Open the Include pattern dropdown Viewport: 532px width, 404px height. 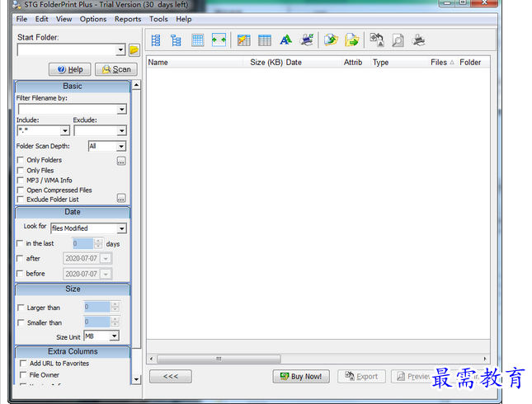[65, 131]
